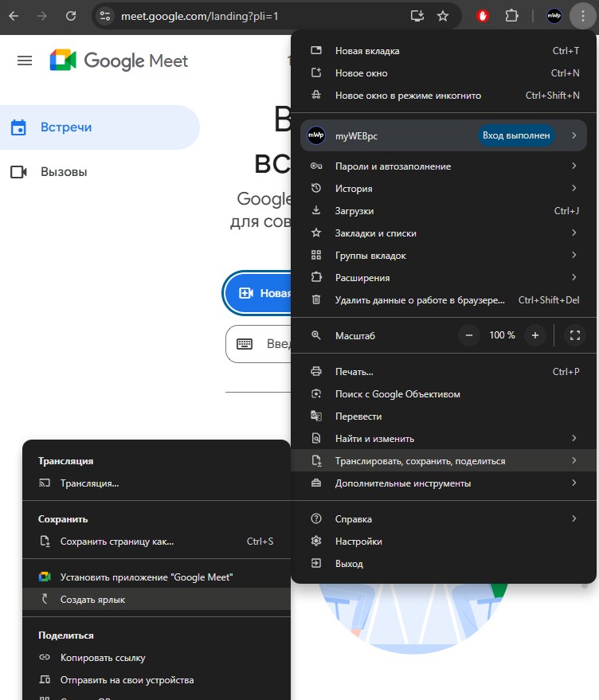599x700 pixels.
Task: Click the blue Новая meeting button
Action: [x=257, y=293]
